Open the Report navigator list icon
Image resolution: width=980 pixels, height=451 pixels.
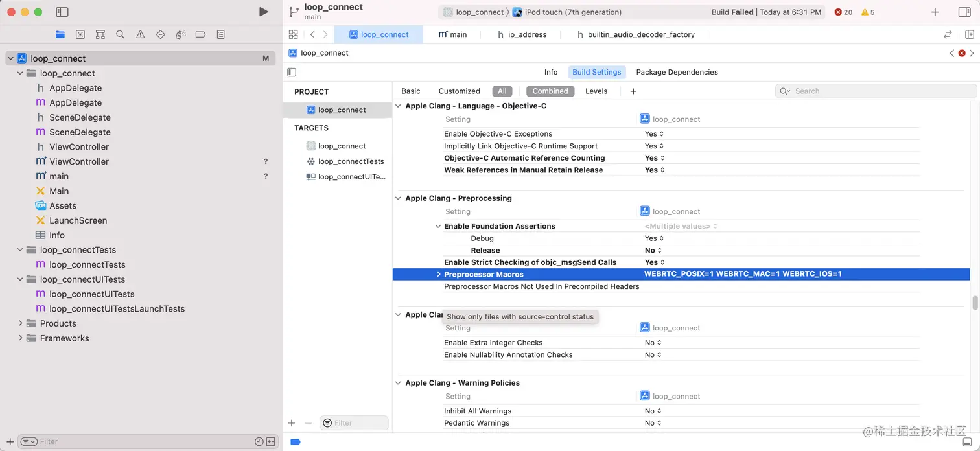point(220,34)
